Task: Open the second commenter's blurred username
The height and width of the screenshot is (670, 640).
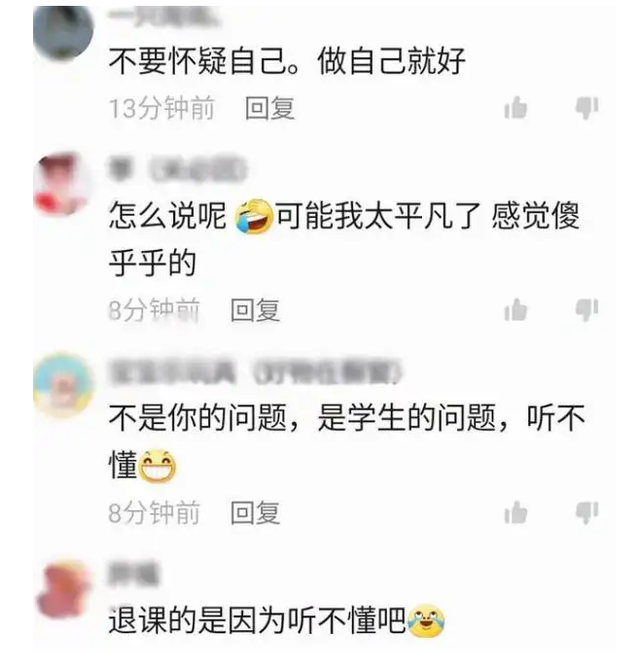Action: coord(177,169)
